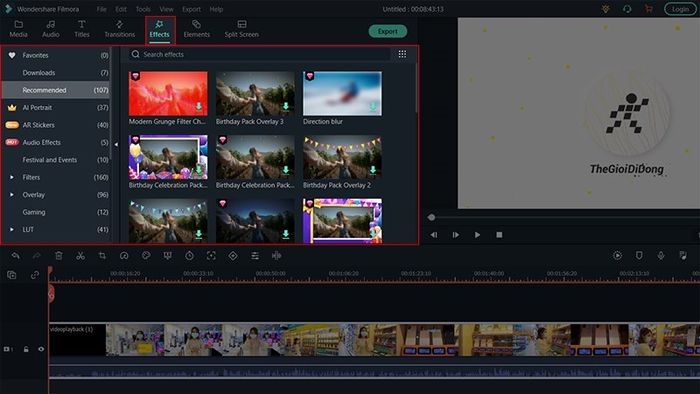Select the Direction blur thumbnail

(342, 93)
